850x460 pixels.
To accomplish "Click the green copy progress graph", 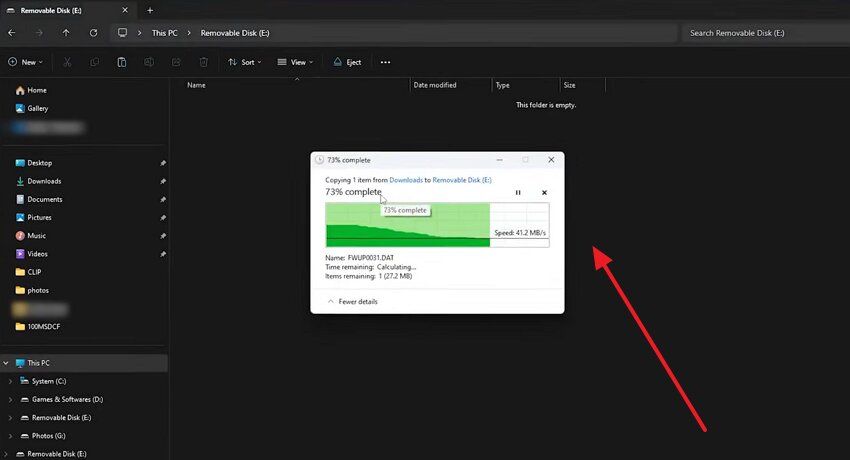I will point(437,225).
